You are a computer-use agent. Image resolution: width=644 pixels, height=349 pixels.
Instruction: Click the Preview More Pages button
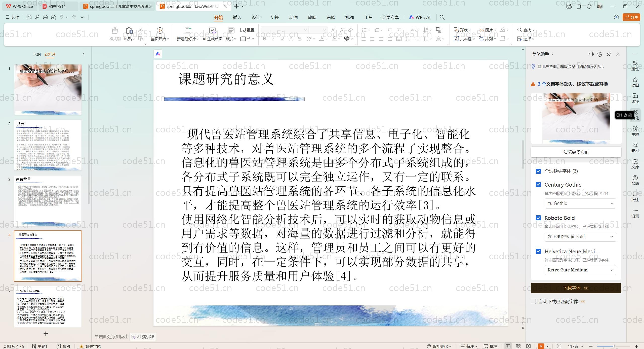[576, 152]
